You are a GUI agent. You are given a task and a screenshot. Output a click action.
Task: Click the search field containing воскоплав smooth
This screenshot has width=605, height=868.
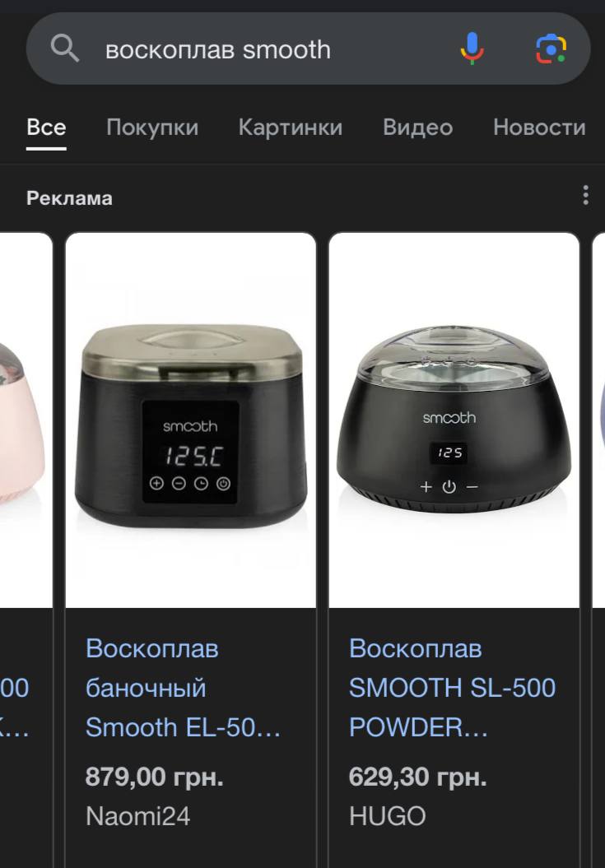(308, 49)
